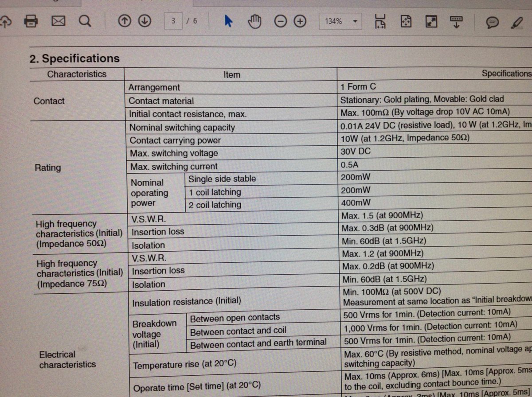This screenshot has width=532, height=397.
Task: Click the '2 coil latching' cell
Action: coord(215,205)
